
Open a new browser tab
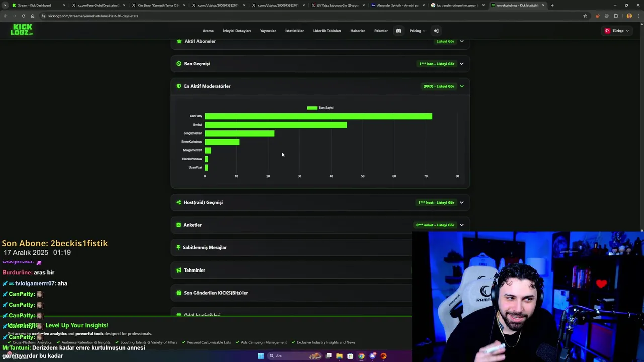pyautogui.click(x=552, y=5)
